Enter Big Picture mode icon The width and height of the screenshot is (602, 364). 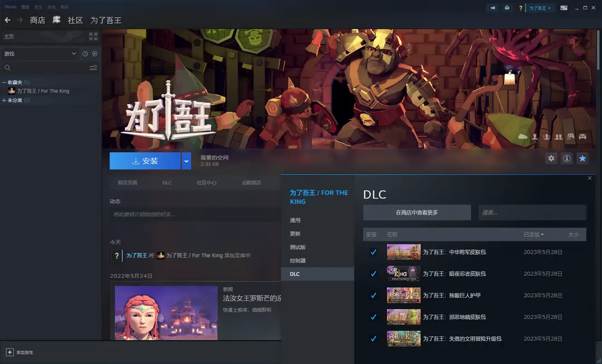pyautogui.click(x=564, y=8)
